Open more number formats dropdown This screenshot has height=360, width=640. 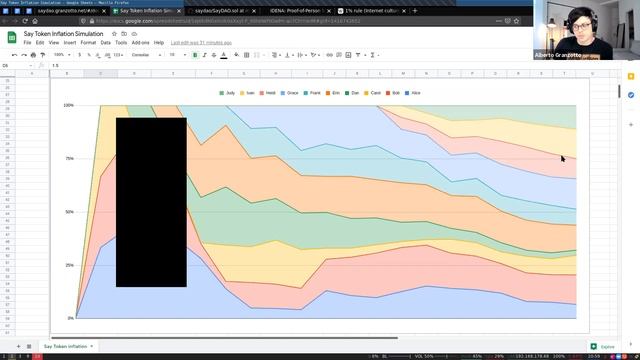pyautogui.click(x=118, y=55)
